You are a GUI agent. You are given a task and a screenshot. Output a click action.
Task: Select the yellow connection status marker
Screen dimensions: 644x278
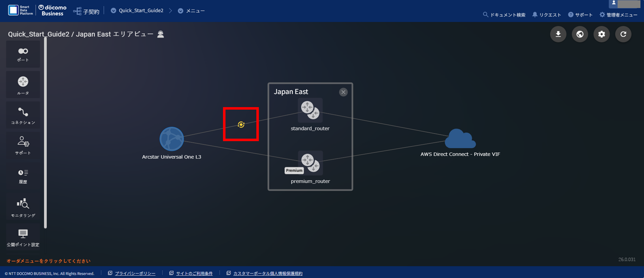(241, 124)
